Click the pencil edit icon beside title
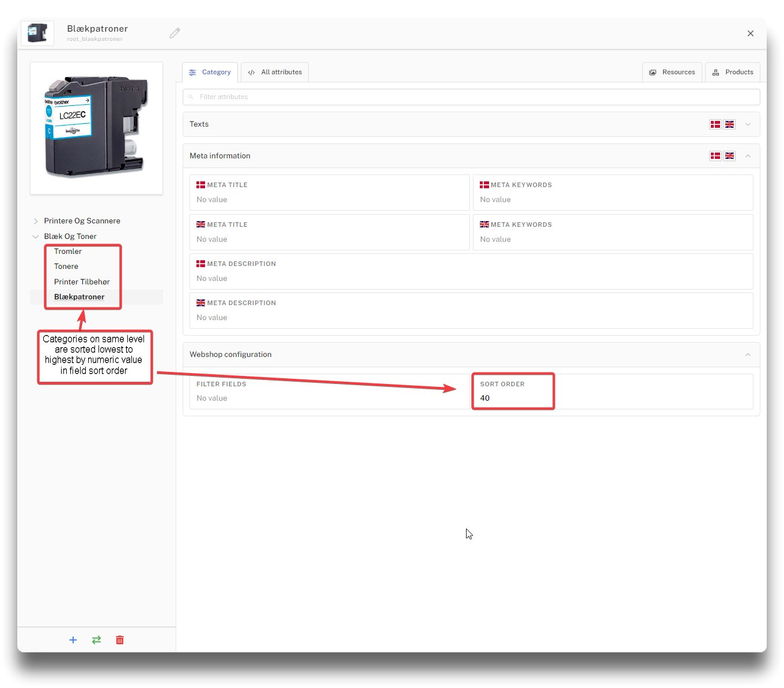The height and width of the screenshot is (688, 784). [175, 33]
